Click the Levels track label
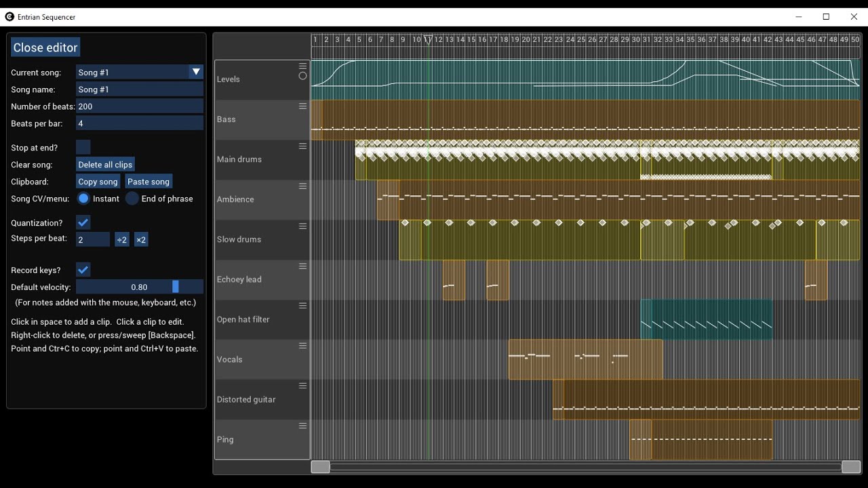This screenshot has height=488, width=868. click(x=229, y=79)
